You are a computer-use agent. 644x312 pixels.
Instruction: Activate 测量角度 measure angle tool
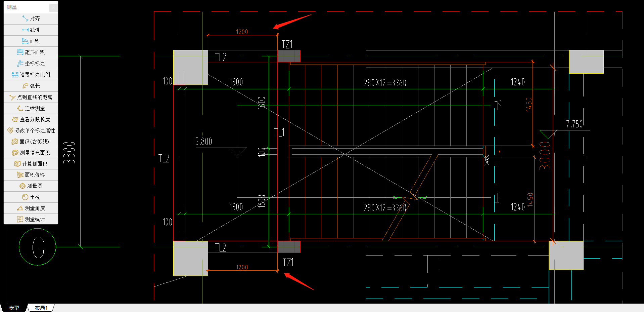point(31,208)
